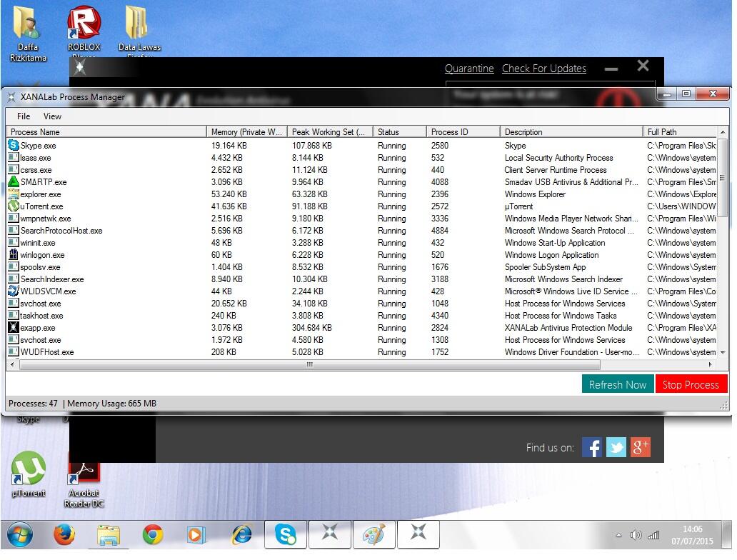Sort by the Status column header
The image size is (737, 560).
(x=399, y=132)
